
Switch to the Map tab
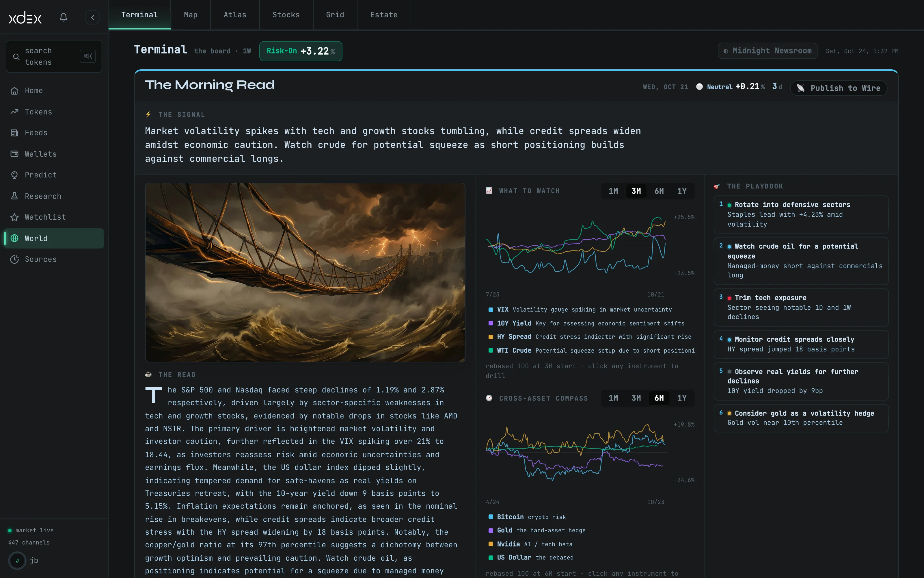(191, 15)
